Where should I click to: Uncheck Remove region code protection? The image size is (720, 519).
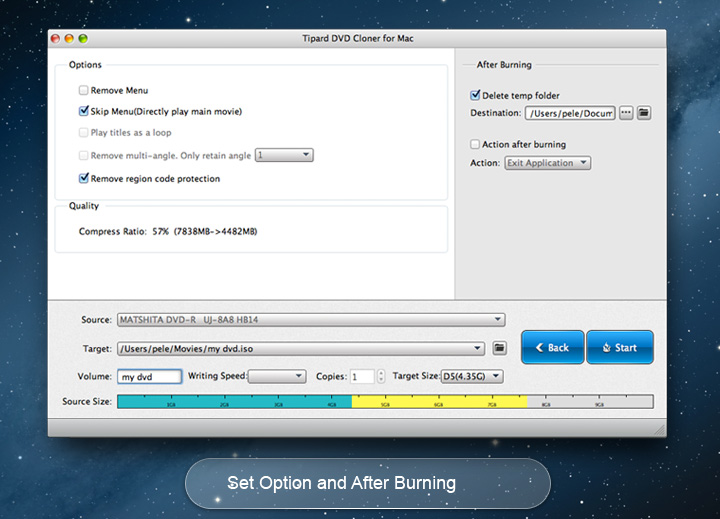click(84, 178)
